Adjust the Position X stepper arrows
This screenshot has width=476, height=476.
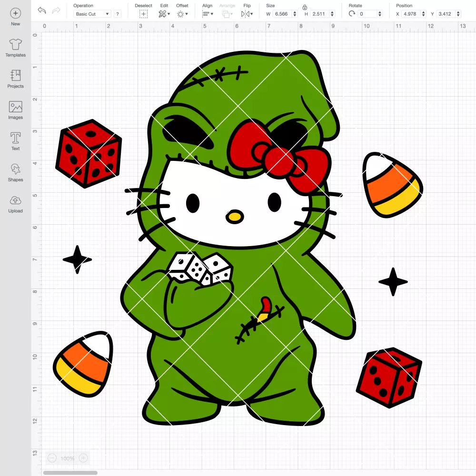point(424,14)
